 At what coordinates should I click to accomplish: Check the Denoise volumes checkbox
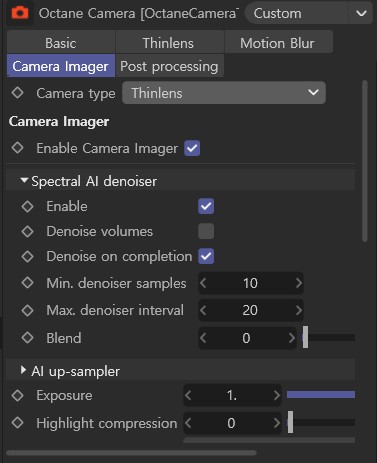206,231
